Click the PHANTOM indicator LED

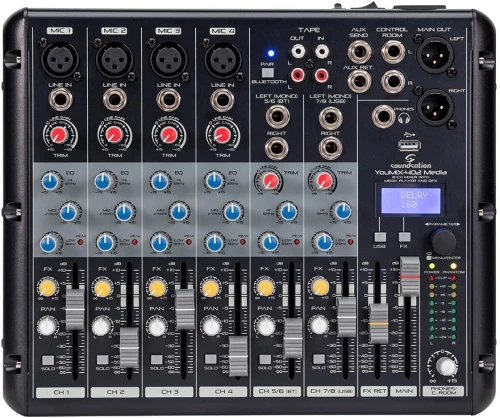pos(454,266)
